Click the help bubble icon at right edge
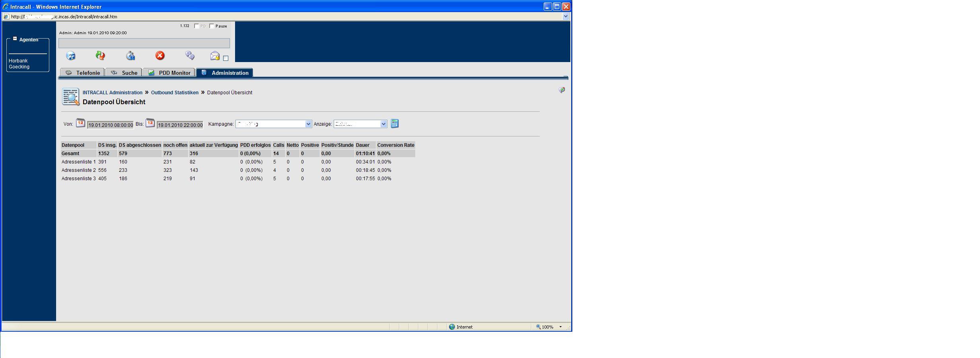Viewport: 980px width, 358px height. (x=562, y=90)
